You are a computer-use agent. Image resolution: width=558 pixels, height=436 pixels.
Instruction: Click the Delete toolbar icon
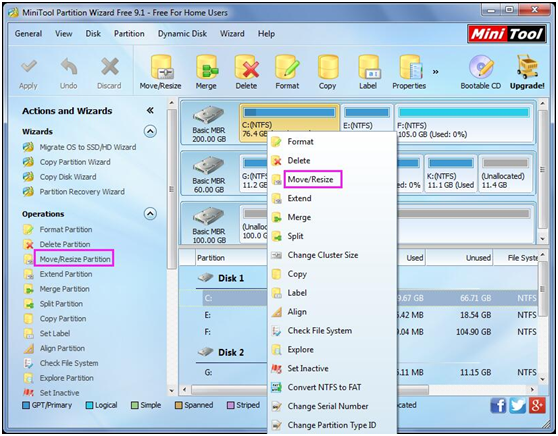coord(247,67)
